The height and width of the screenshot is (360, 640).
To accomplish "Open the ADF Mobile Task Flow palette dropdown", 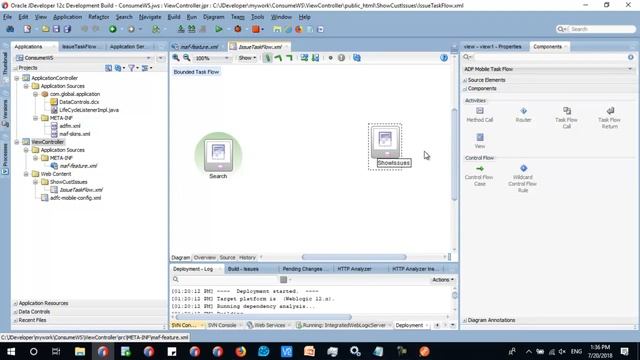I will [549, 69].
